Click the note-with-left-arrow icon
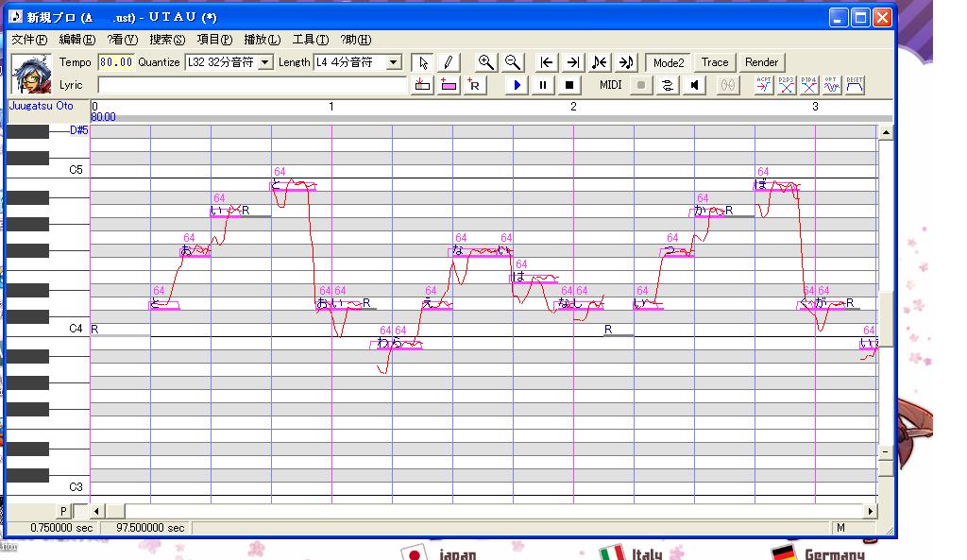Image resolution: width=967 pixels, height=560 pixels. pos(599,62)
